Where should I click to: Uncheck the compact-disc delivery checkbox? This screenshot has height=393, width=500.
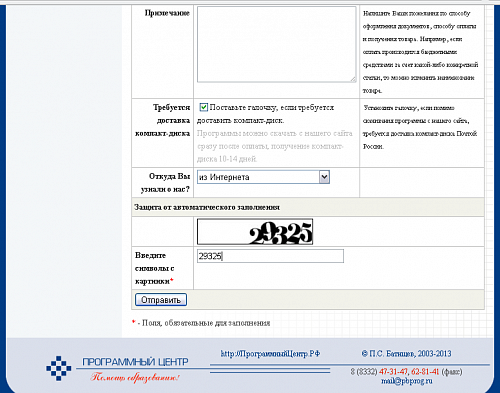pos(203,107)
